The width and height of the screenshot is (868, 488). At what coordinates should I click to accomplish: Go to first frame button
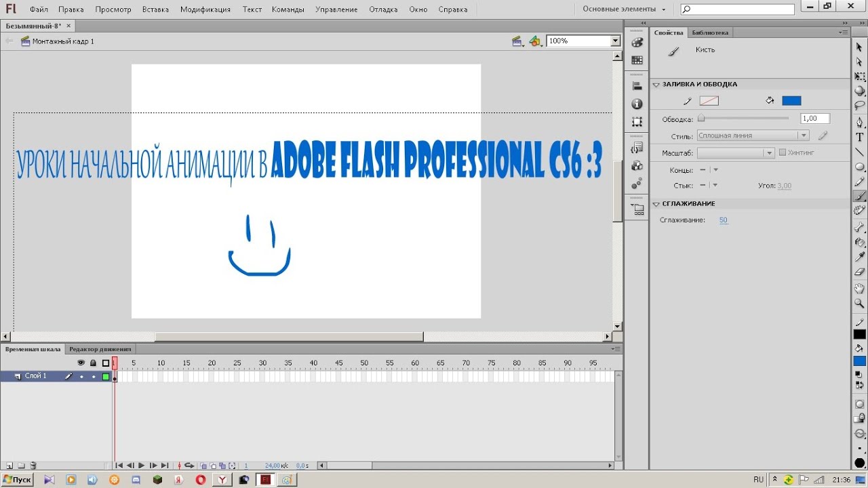click(x=119, y=466)
